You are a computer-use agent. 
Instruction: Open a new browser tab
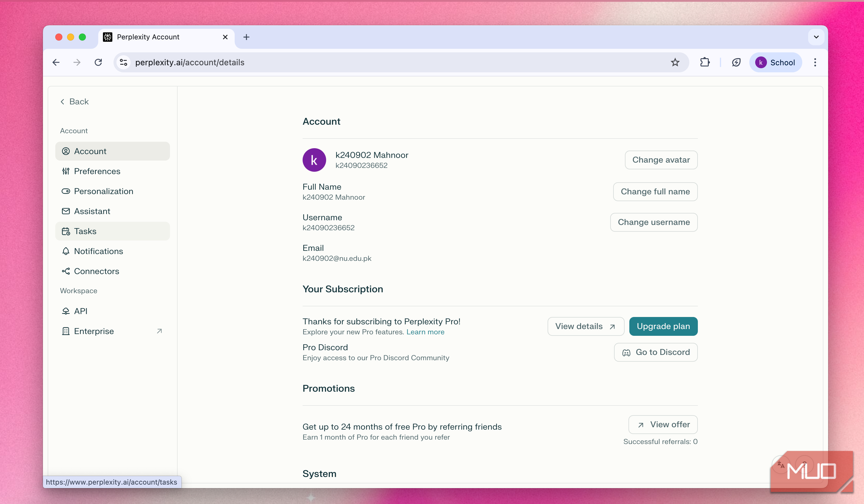coord(246,37)
